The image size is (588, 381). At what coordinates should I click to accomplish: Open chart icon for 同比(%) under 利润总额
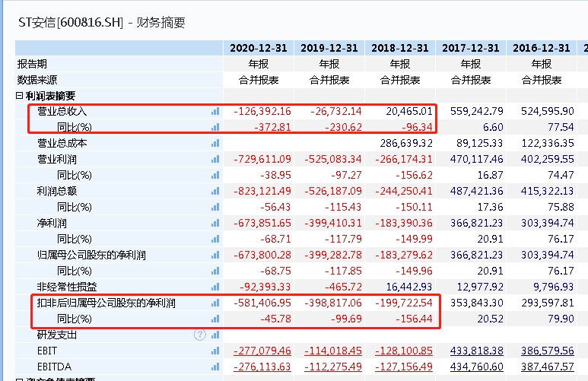pyautogui.click(x=215, y=207)
